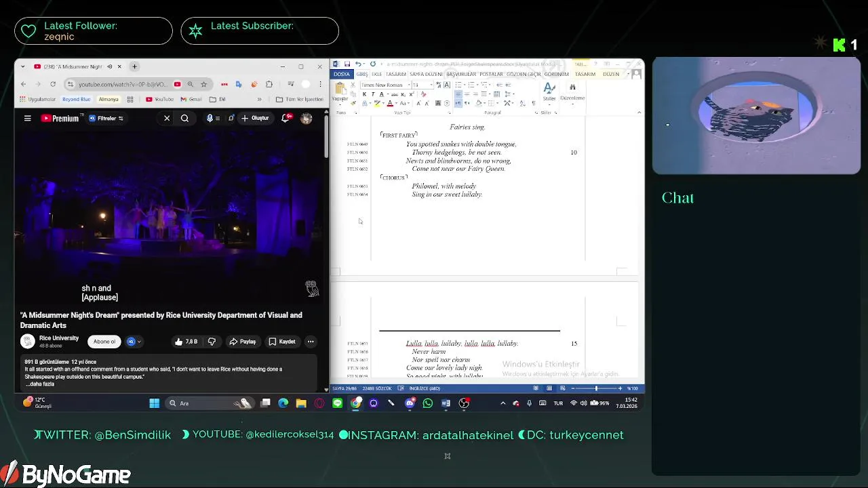
Task: Show more bookmarks with the double chevron
Action: pos(259,99)
